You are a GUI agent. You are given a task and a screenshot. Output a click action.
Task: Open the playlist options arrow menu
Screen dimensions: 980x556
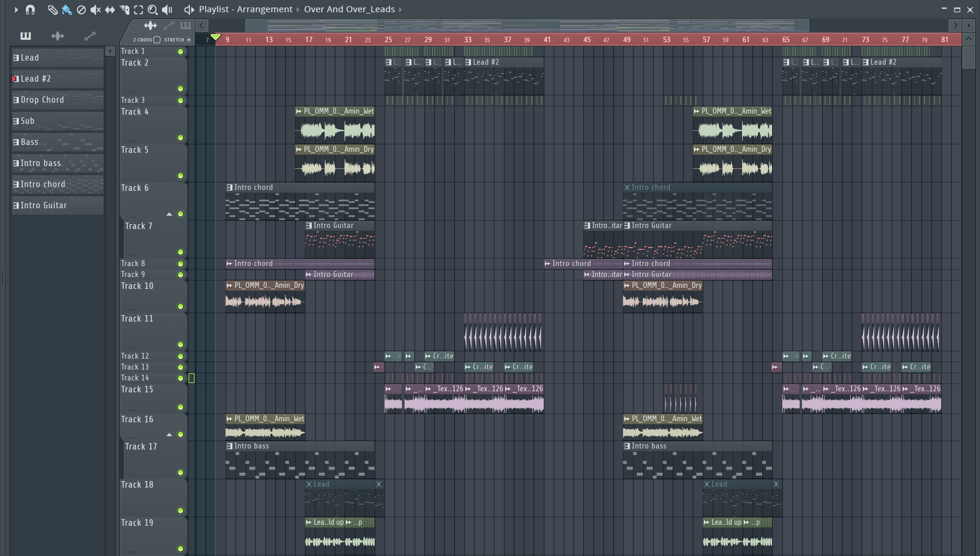point(16,10)
